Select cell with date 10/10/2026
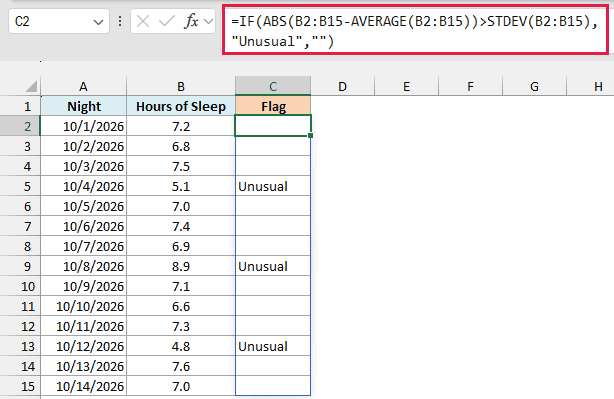The height and width of the screenshot is (399, 614). click(x=83, y=306)
